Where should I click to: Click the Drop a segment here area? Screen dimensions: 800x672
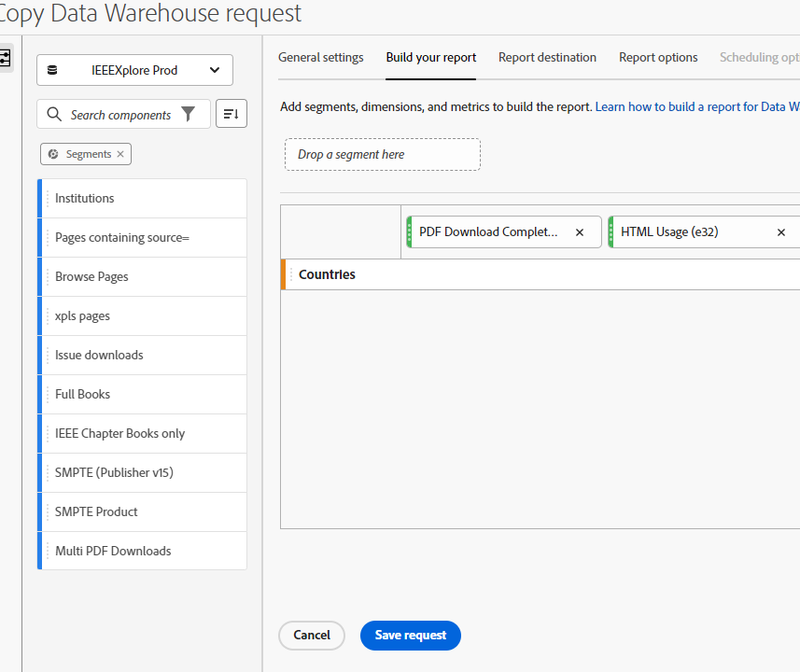pos(382,154)
